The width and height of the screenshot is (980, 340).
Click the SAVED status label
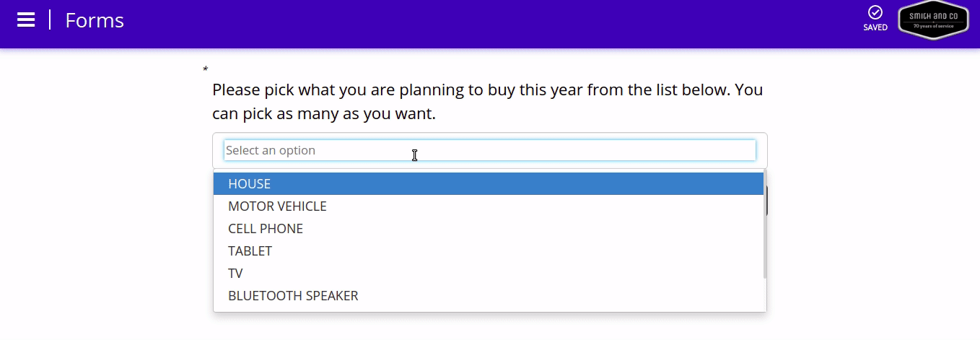(x=875, y=28)
